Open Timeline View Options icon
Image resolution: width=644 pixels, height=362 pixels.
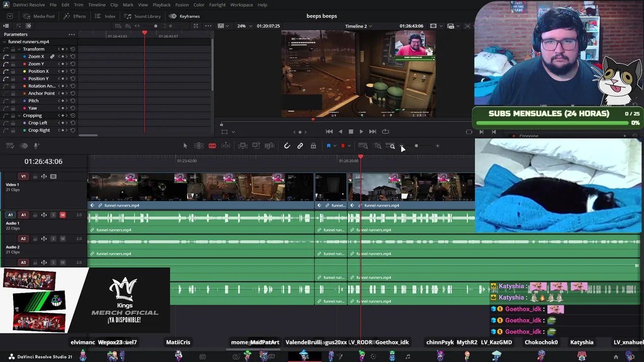pos(10,146)
